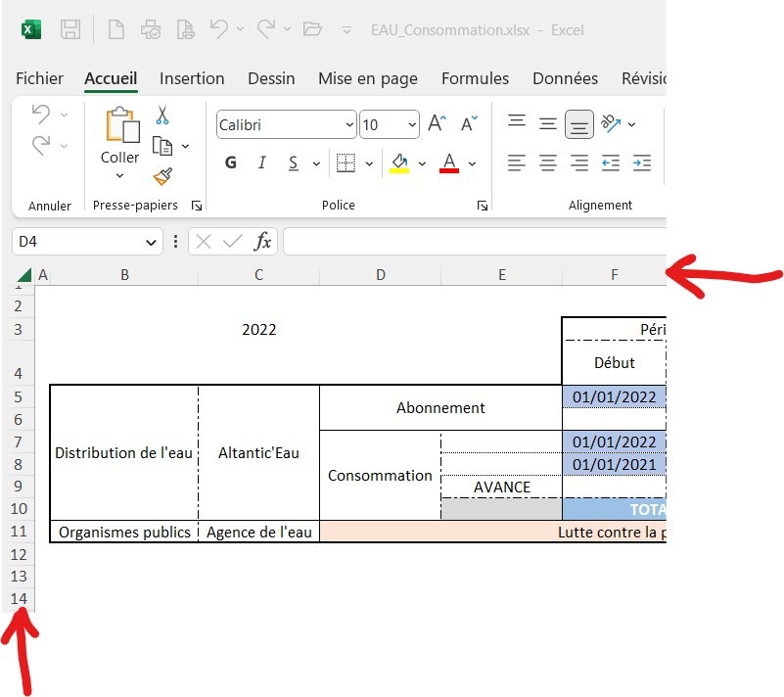Expand font color palette arrow
Image resolution: width=784 pixels, height=697 pixels.
pos(472,163)
